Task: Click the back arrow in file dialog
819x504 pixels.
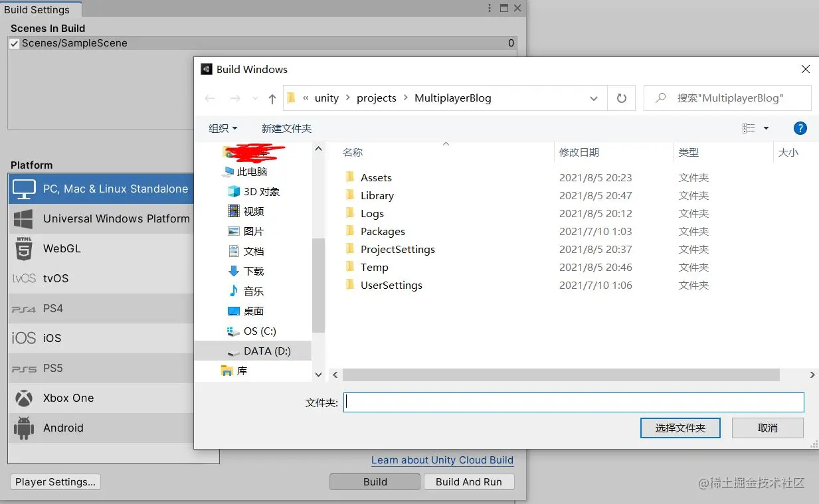Action: tap(210, 98)
